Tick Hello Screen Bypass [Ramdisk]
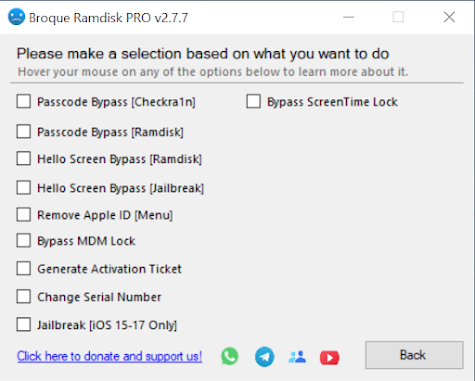This screenshot has width=475, height=381. pyautogui.click(x=24, y=159)
